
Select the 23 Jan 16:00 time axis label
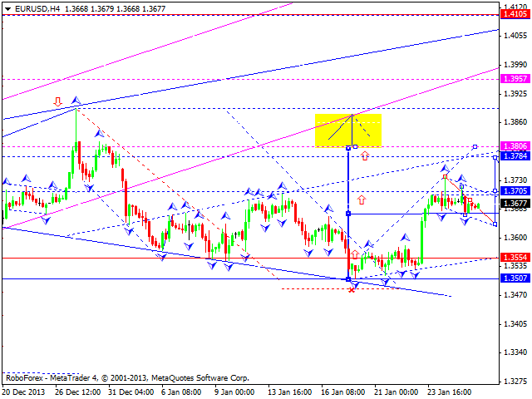pos(450,392)
